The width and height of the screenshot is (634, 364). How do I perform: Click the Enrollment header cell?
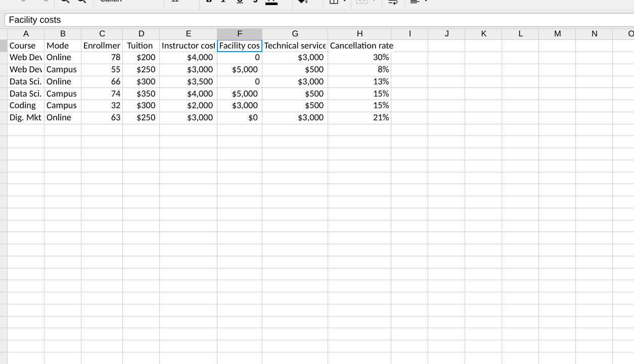pyautogui.click(x=102, y=45)
